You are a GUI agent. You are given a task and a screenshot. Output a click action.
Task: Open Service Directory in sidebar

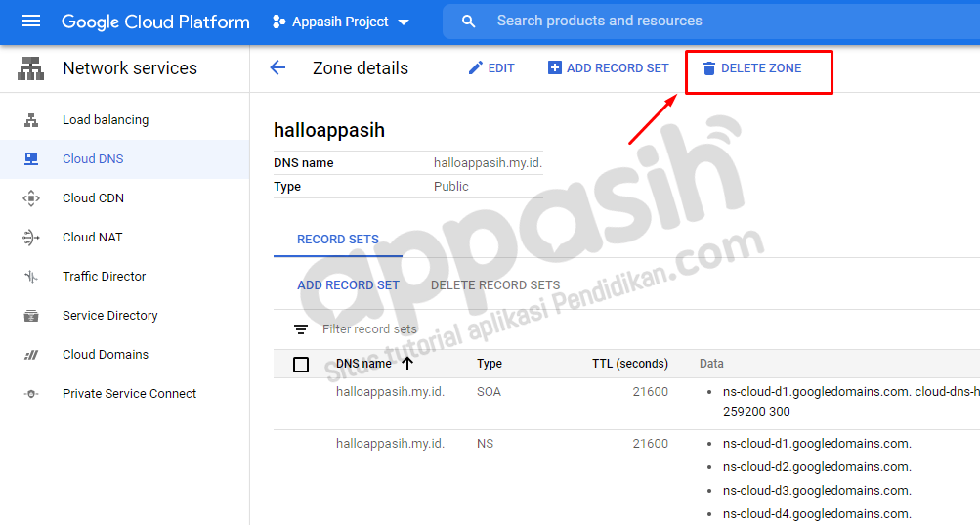tap(110, 316)
